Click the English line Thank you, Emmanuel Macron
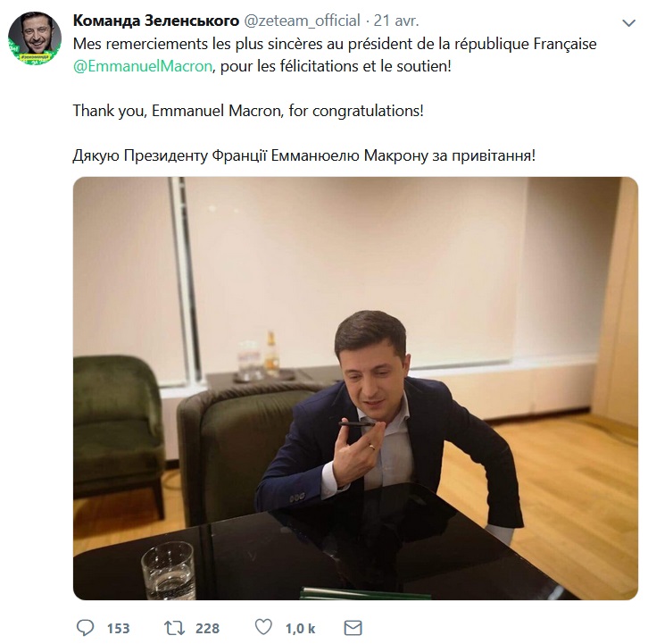 coord(248,113)
